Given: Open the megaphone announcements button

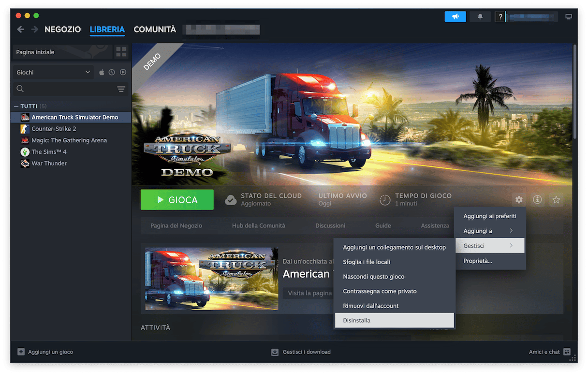Looking at the screenshot, I should click(x=455, y=16).
